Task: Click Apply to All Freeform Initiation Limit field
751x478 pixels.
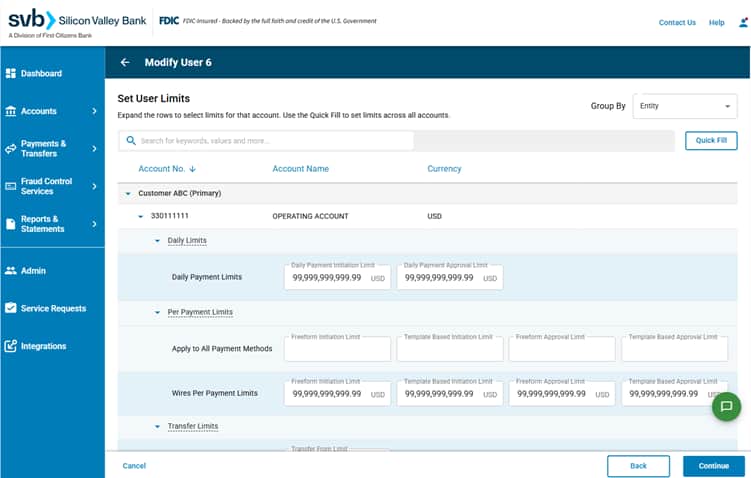Action: click(x=337, y=349)
